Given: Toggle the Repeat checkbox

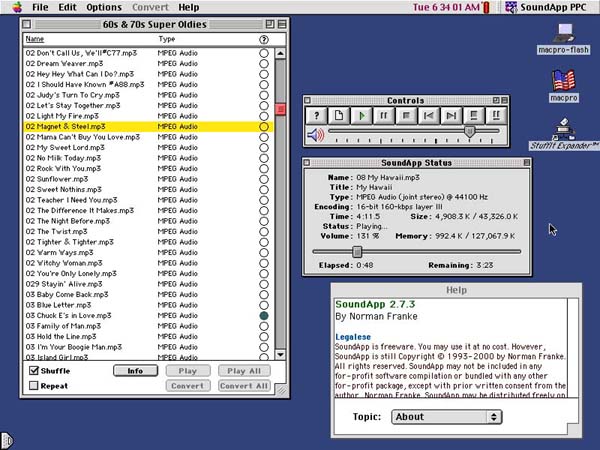Looking at the screenshot, I should (34, 385).
